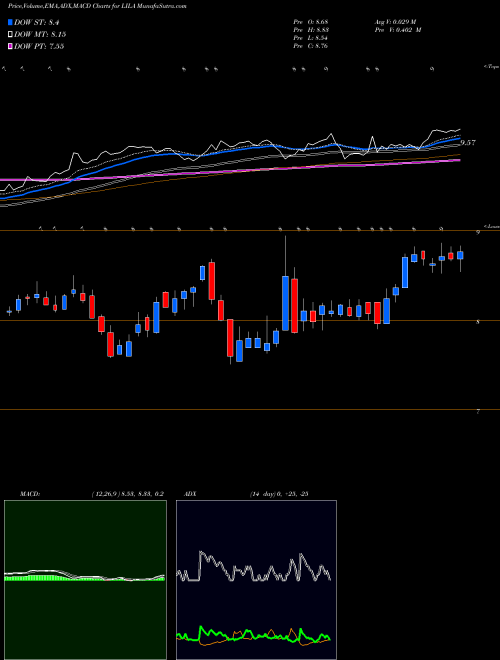This screenshot has height=660, width=500.
Task: Click the 'ADX' panel heading
Action: point(191,494)
